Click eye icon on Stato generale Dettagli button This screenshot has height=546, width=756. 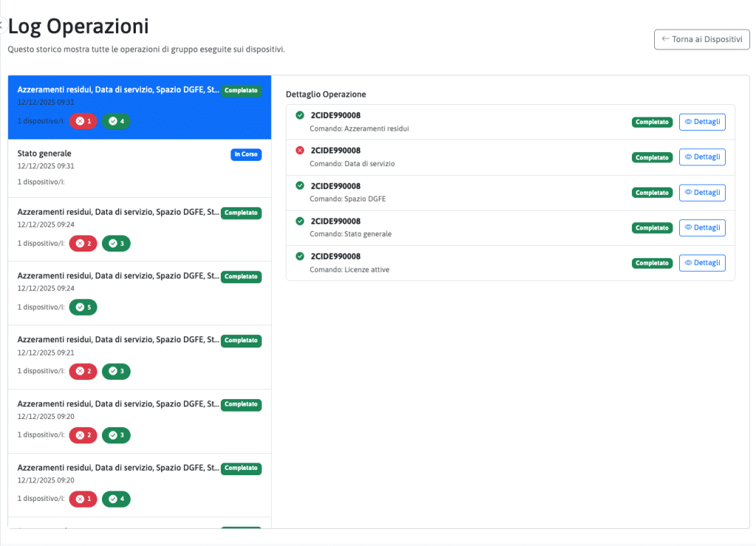point(689,228)
